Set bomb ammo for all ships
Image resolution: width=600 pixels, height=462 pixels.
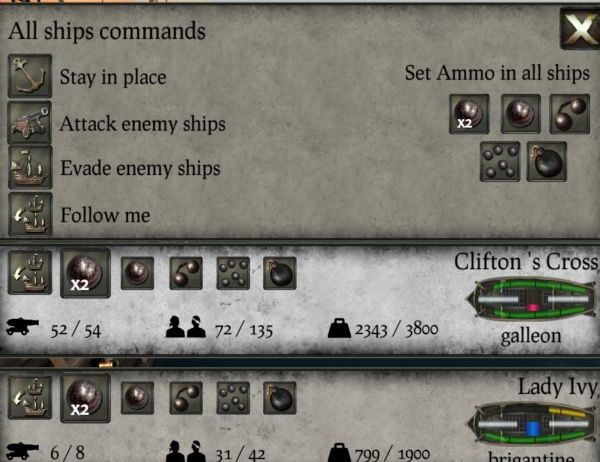click(x=546, y=161)
